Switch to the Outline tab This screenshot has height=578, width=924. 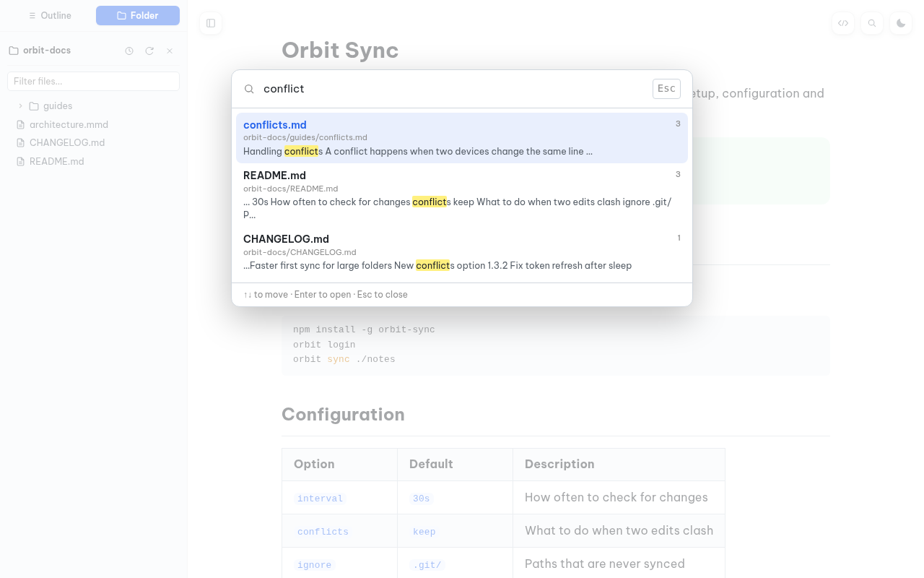tap(50, 15)
